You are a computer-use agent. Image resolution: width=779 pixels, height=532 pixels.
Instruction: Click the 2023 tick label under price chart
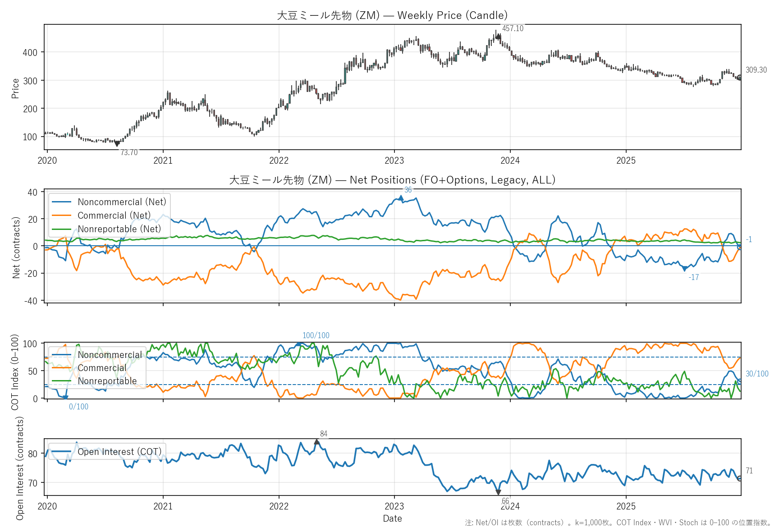(x=394, y=161)
